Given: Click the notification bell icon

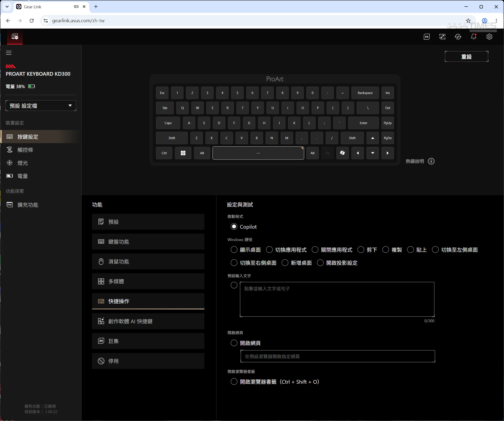Looking at the screenshot, I should (473, 37).
